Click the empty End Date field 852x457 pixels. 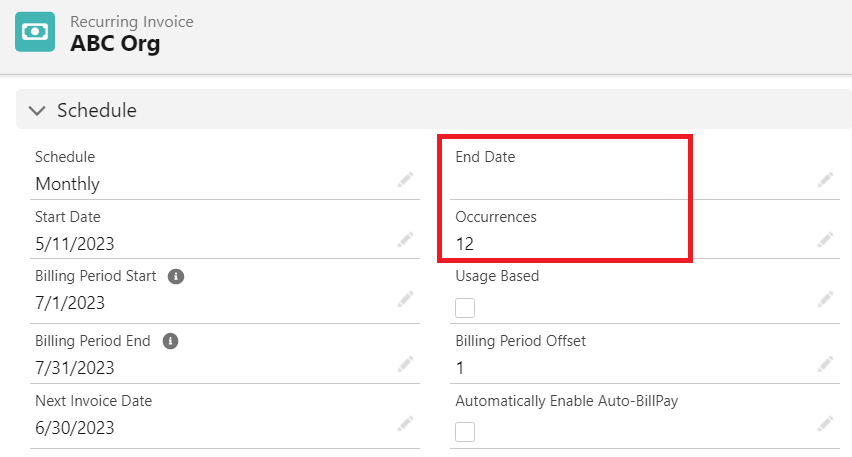560,183
